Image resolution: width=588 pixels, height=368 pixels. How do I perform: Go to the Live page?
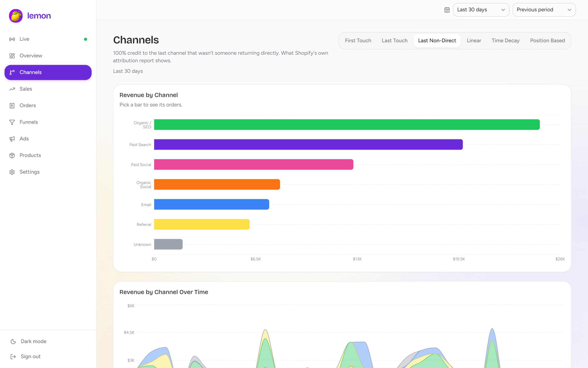pos(48,39)
